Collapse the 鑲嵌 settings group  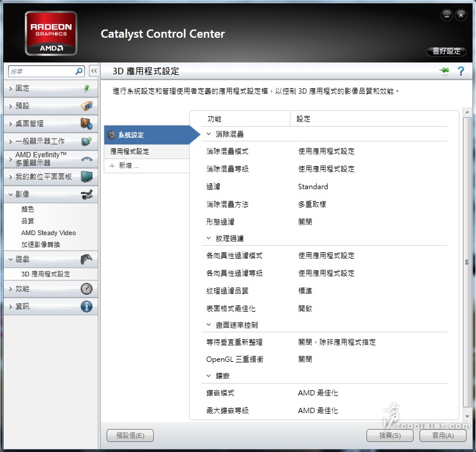[209, 376]
